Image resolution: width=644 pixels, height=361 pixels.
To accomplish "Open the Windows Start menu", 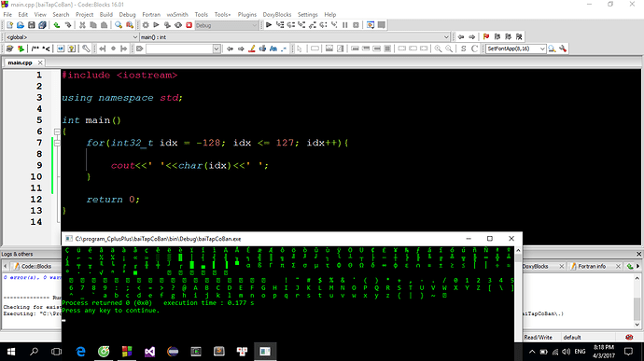I will click(x=11, y=352).
